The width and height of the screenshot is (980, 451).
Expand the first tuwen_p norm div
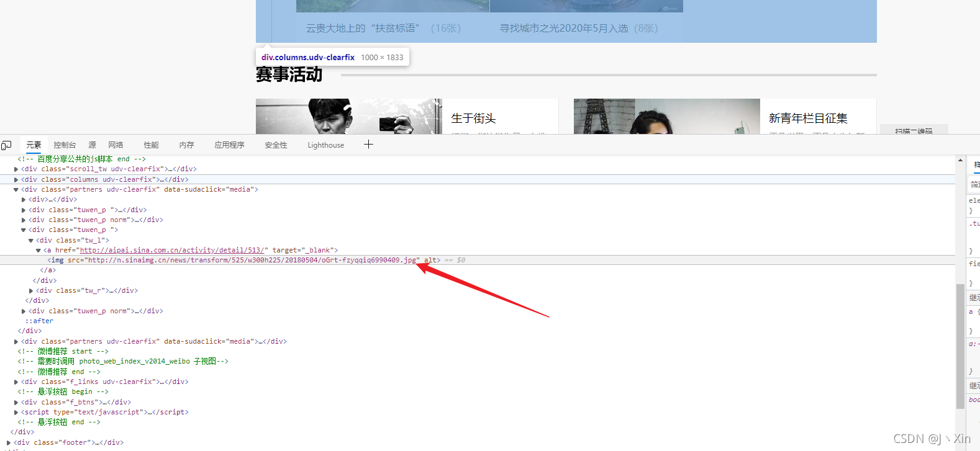[24, 220]
